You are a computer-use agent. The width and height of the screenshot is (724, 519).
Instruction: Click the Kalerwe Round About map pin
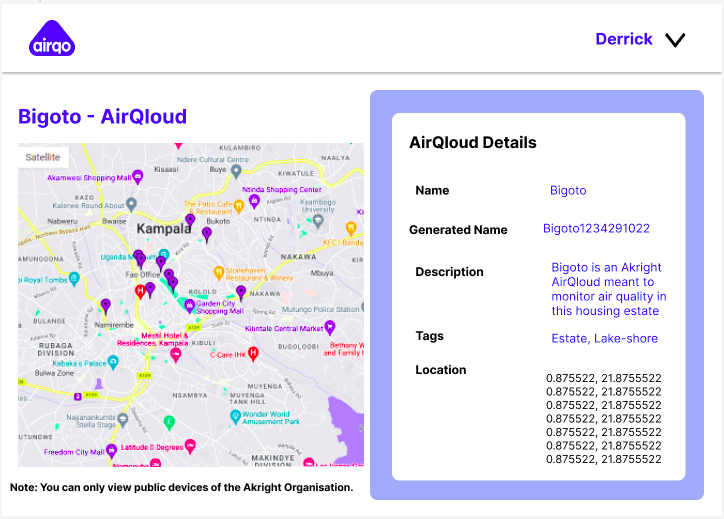pos(132,204)
